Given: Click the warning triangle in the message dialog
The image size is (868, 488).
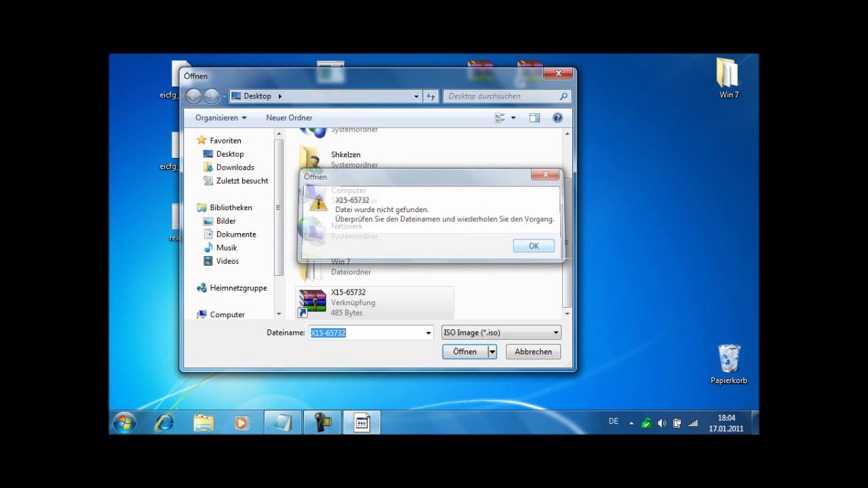Looking at the screenshot, I should point(318,203).
